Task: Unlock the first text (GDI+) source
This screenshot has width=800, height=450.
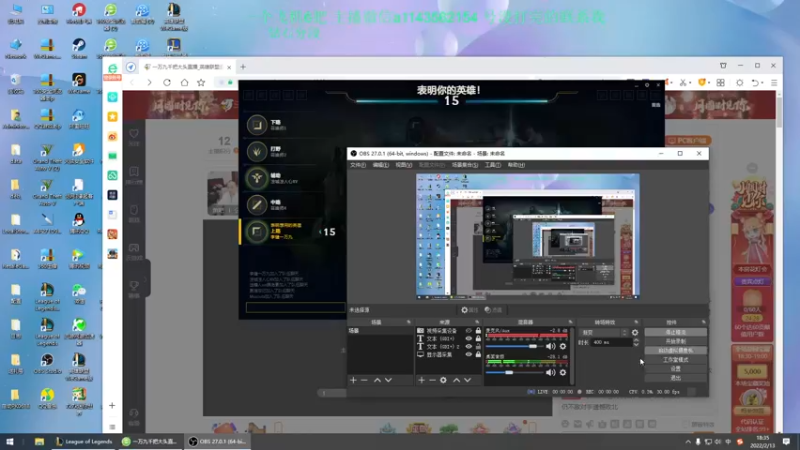Action: point(478,338)
